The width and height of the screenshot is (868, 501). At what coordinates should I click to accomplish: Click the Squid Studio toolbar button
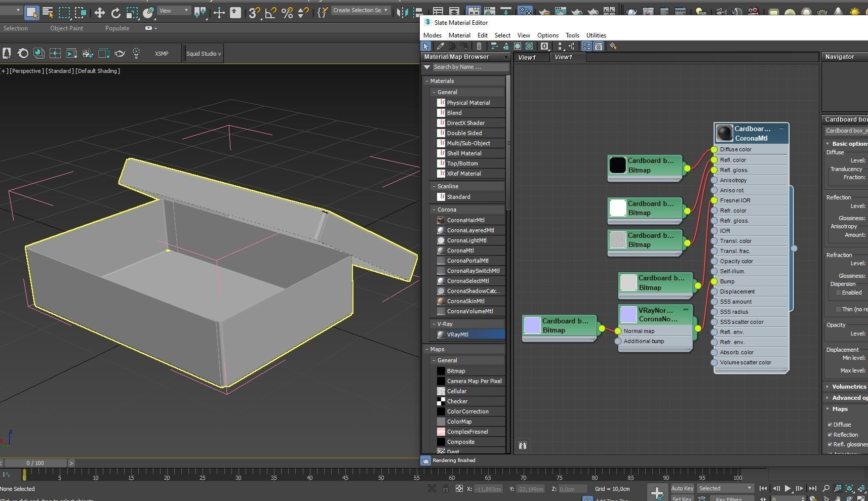click(x=204, y=54)
